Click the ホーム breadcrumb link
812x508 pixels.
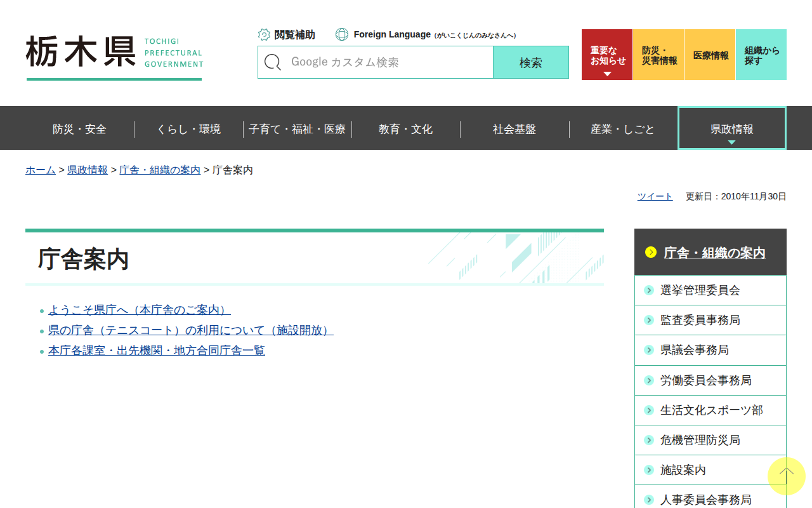tap(41, 170)
